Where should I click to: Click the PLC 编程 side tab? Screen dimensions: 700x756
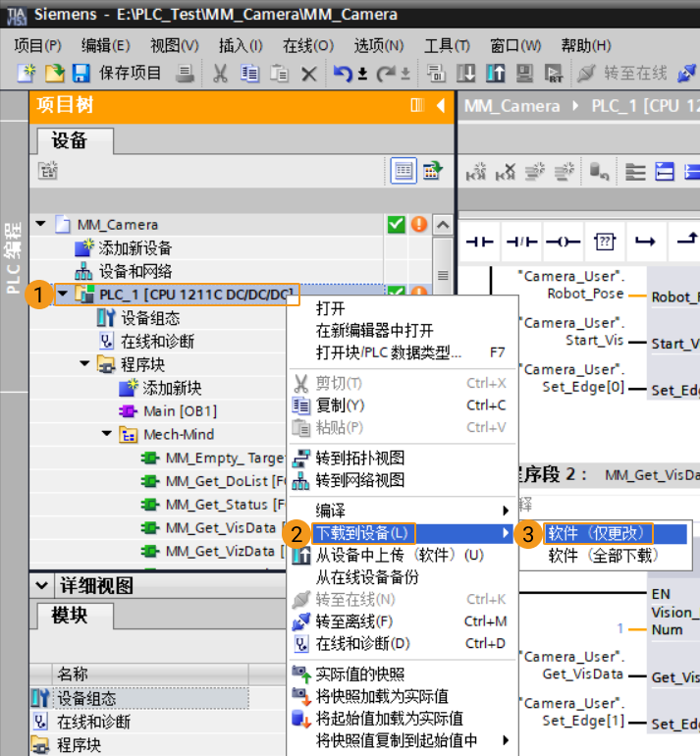click(14, 256)
